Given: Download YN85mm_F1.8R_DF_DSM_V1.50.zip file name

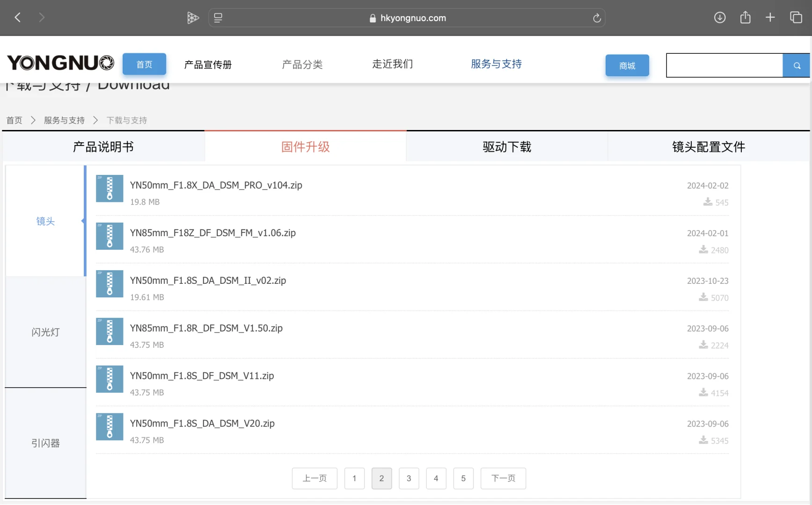Looking at the screenshot, I should [x=206, y=328].
